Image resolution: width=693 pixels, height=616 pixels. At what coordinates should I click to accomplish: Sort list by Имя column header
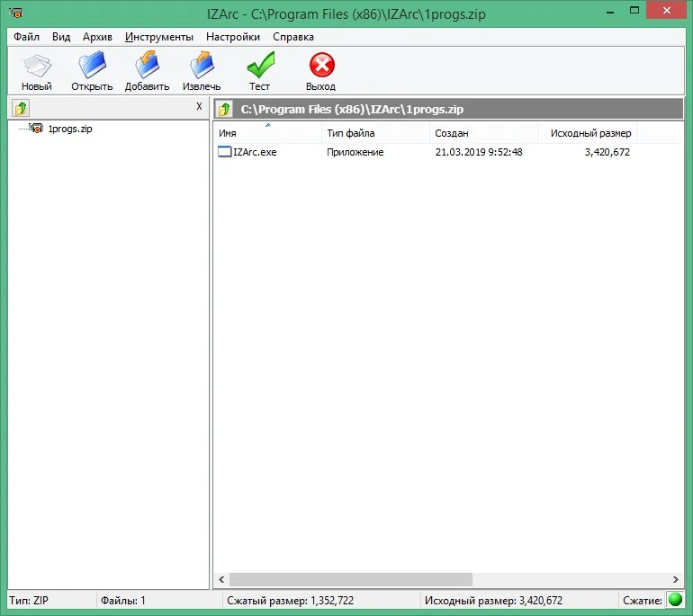pyautogui.click(x=268, y=133)
